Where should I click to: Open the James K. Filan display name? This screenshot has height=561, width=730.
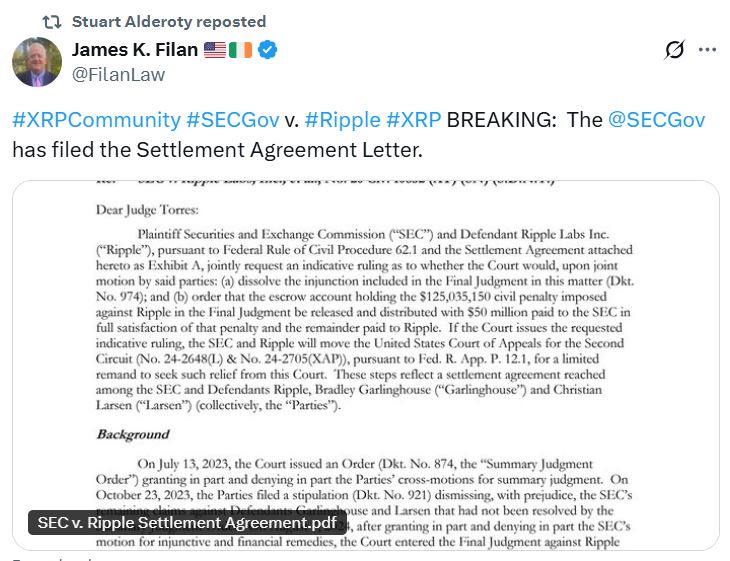pos(134,50)
